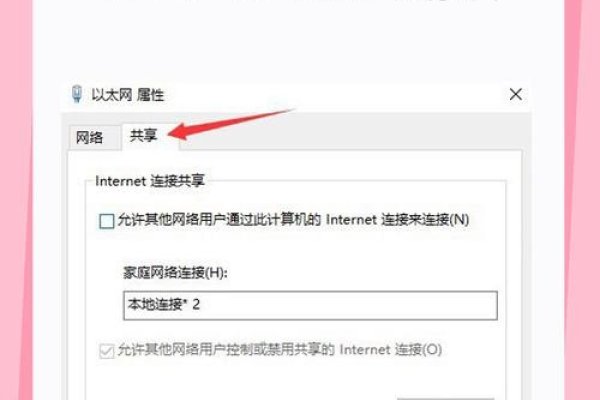The height and width of the screenshot is (400, 600).
Task: Click the pink border left of the dialog
Action: [17, 200]
